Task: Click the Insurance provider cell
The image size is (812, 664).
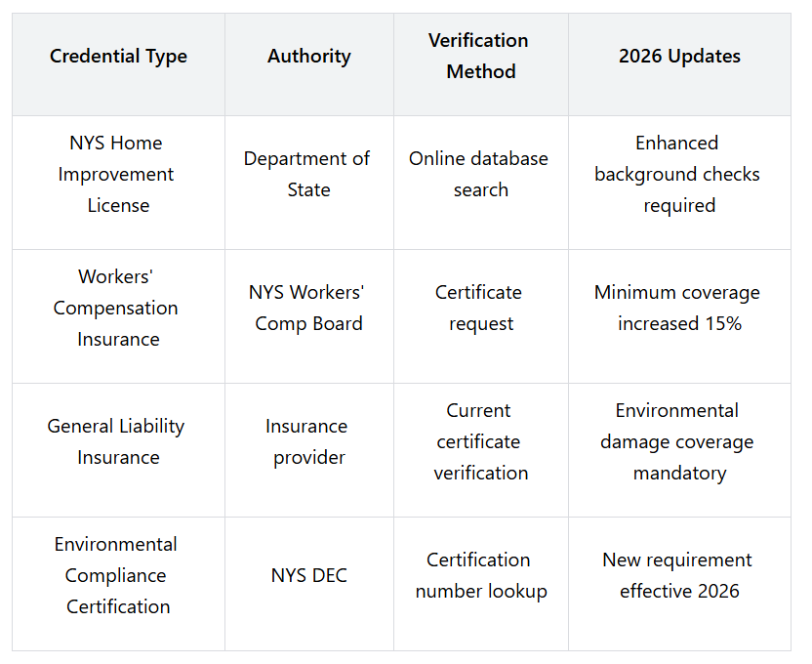Action: pyautogui.click(x=308, y=441)
